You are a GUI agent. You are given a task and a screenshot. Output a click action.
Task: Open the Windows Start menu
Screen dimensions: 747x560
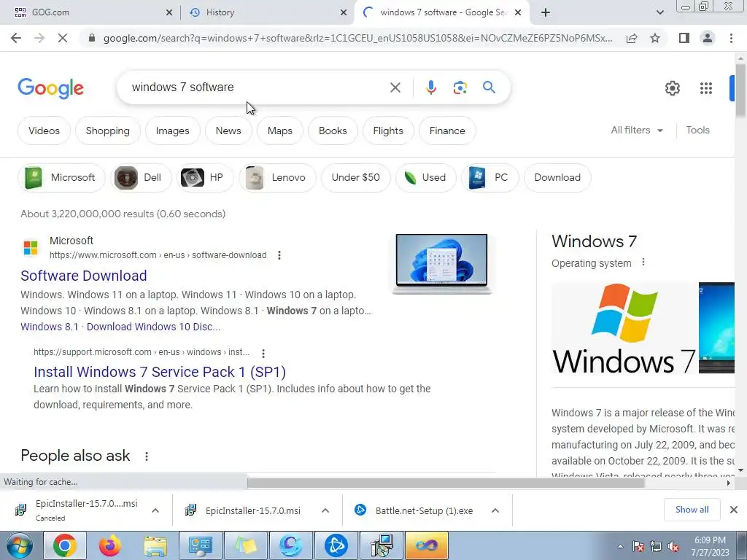(x=18, y=545)
